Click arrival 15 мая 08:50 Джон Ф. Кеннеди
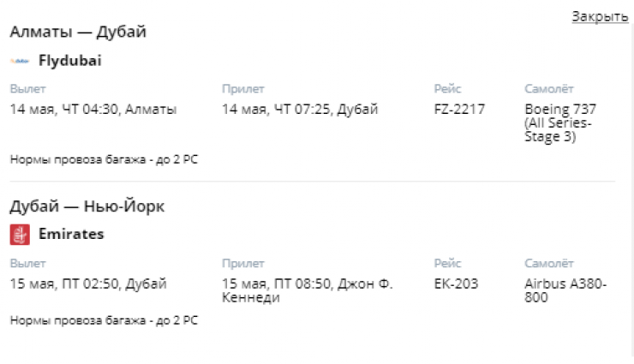This screenshot has height=364, width=634. pos(307,290)
